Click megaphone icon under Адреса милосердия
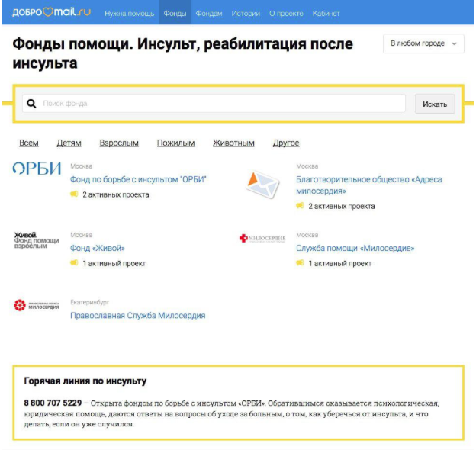The image size is (476, 450). pos(300,206)
